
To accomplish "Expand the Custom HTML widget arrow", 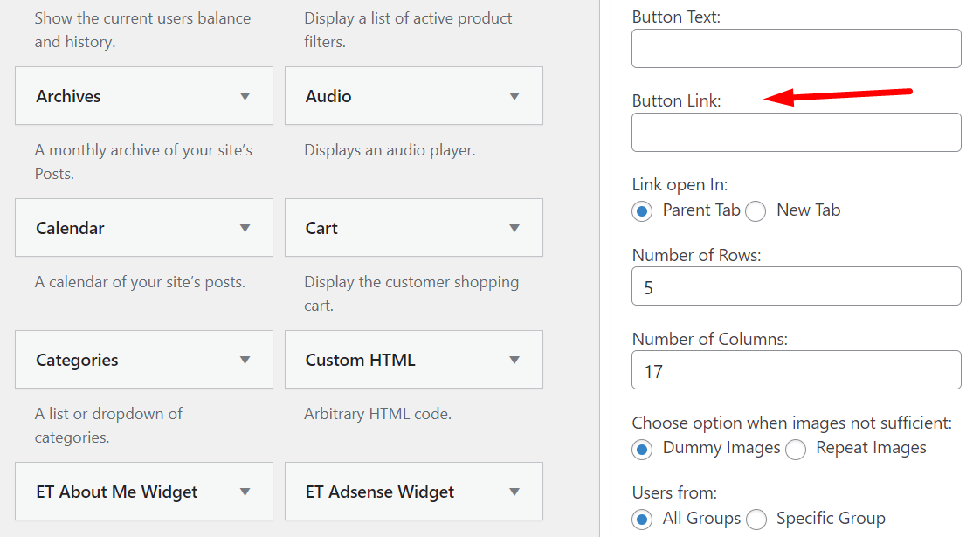I will 514,360.
